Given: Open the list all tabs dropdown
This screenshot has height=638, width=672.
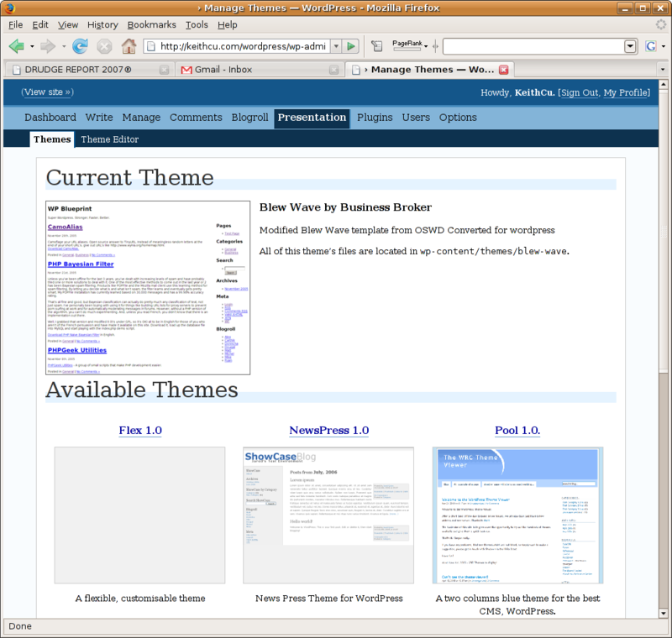Looking at the screenshot, I should pos(663,70).
